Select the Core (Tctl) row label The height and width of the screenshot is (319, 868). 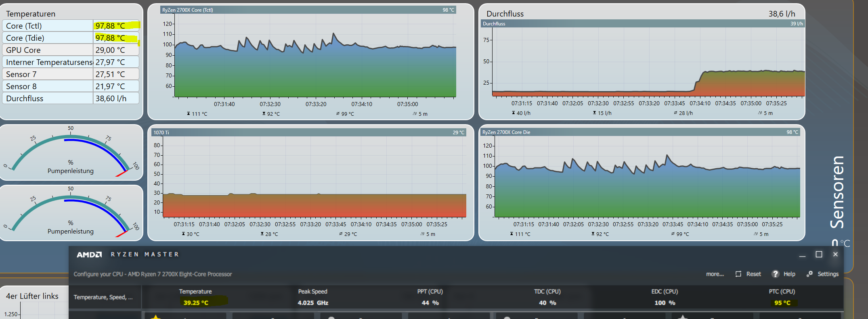(24, 26)
